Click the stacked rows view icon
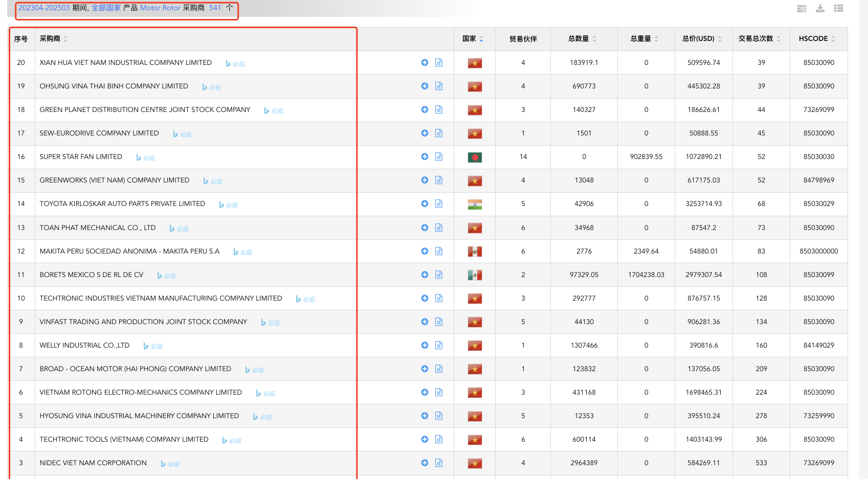Image resolution: width=868 pixels, height=479 pixels. tap(802, 8)
